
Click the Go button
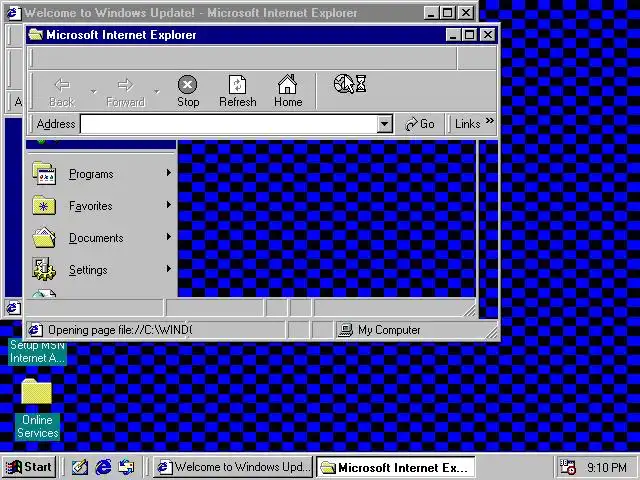(420, 124)
